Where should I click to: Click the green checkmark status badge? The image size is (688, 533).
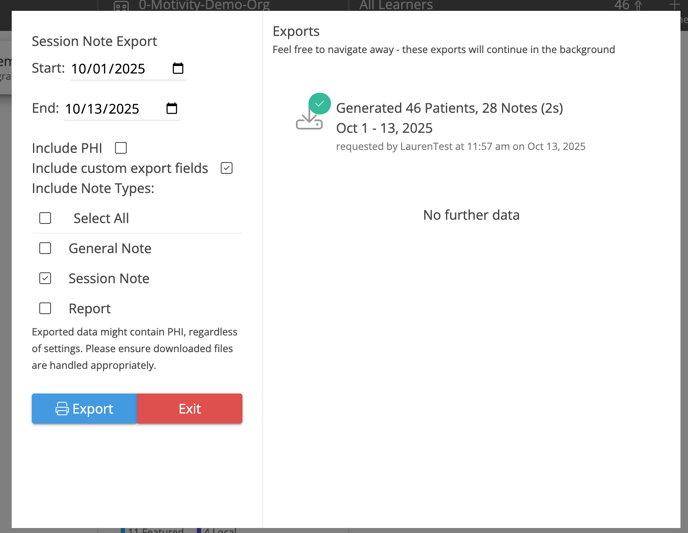[319, 103]
